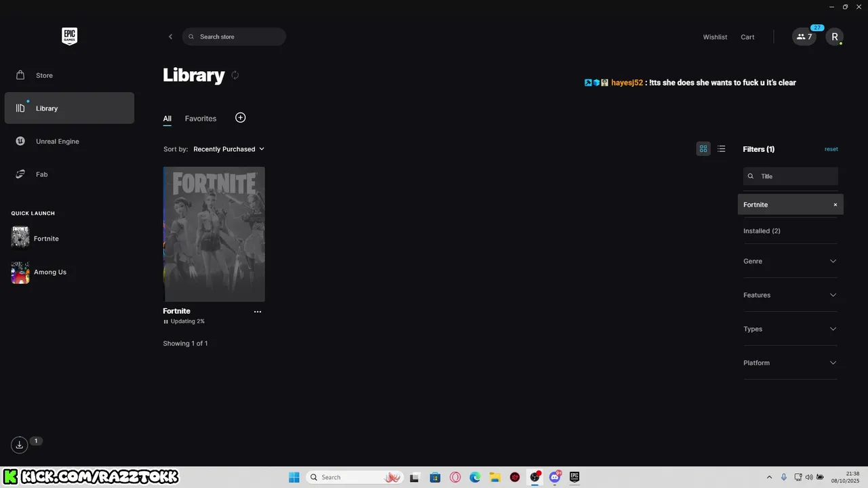Screen dimensions: 868x488
Task: Click the microphone tray icon
Action: coord(784,477)
